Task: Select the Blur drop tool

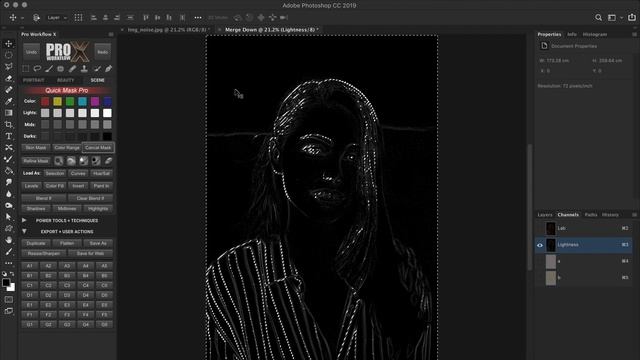Action: 9,194
